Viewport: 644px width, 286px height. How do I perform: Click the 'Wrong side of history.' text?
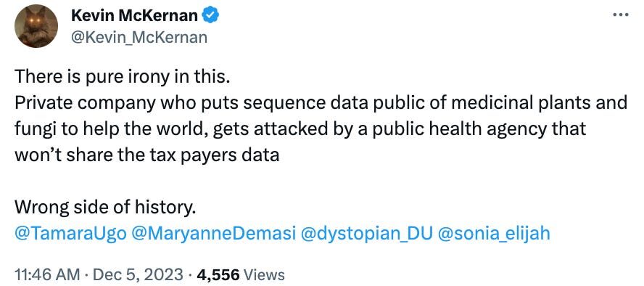(104, 208)
